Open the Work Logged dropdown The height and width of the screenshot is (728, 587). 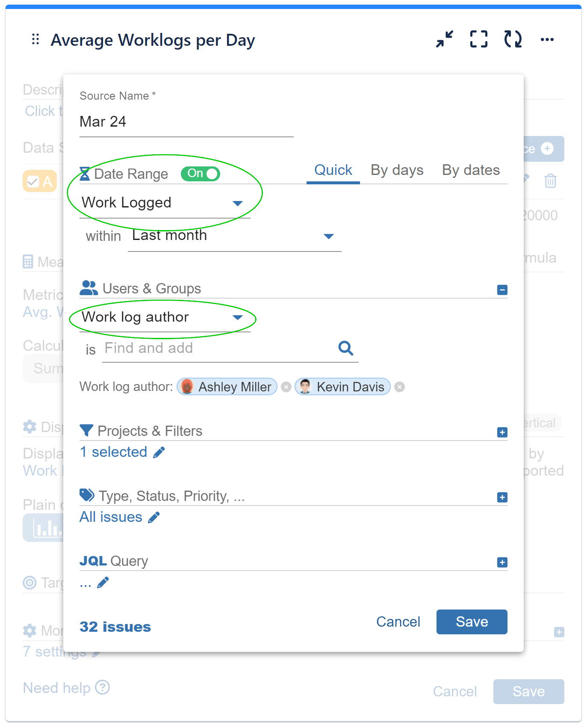click(238, 203)
